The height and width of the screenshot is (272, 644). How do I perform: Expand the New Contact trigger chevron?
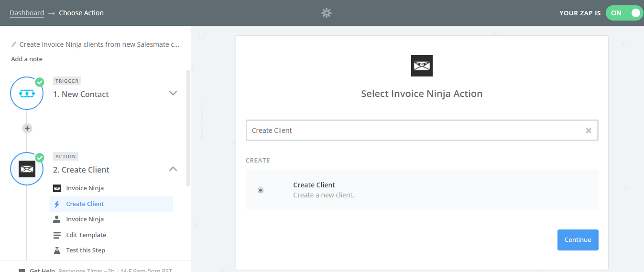[x=173, y=93]
